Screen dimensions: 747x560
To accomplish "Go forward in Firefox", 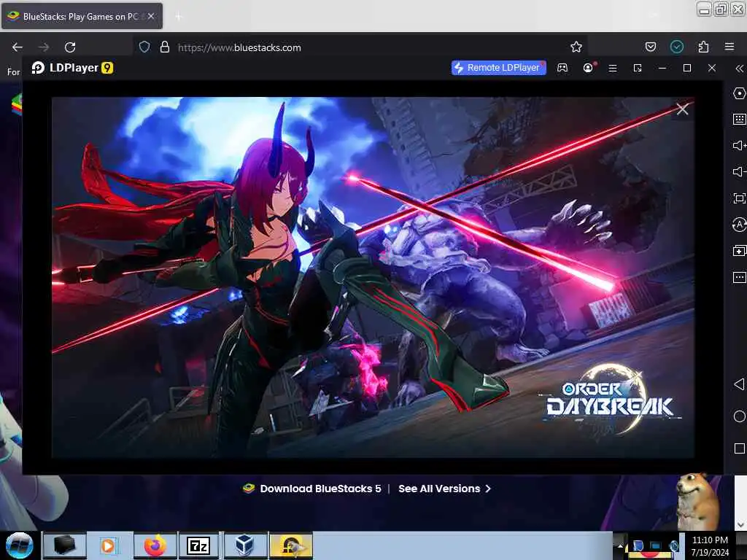I will 44,47.
